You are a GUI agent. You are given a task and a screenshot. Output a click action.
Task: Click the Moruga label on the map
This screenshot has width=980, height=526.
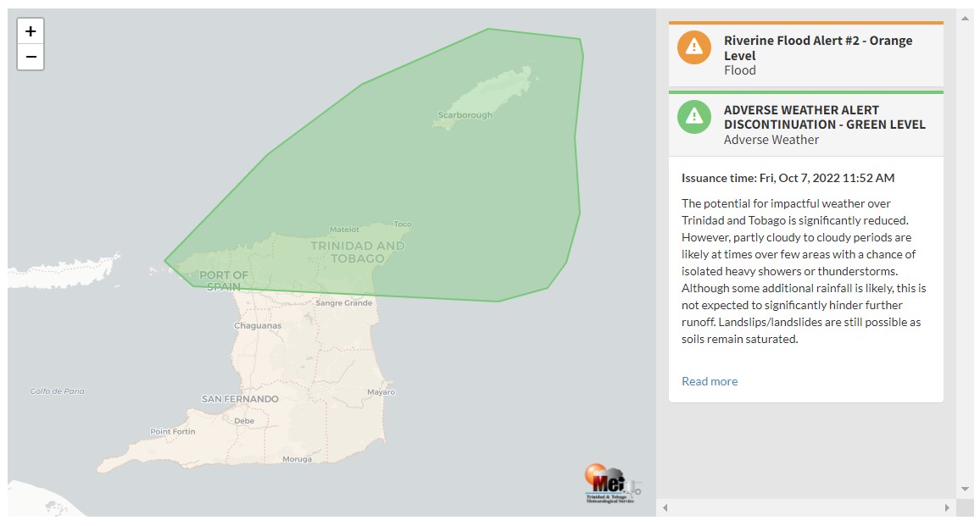297,459
